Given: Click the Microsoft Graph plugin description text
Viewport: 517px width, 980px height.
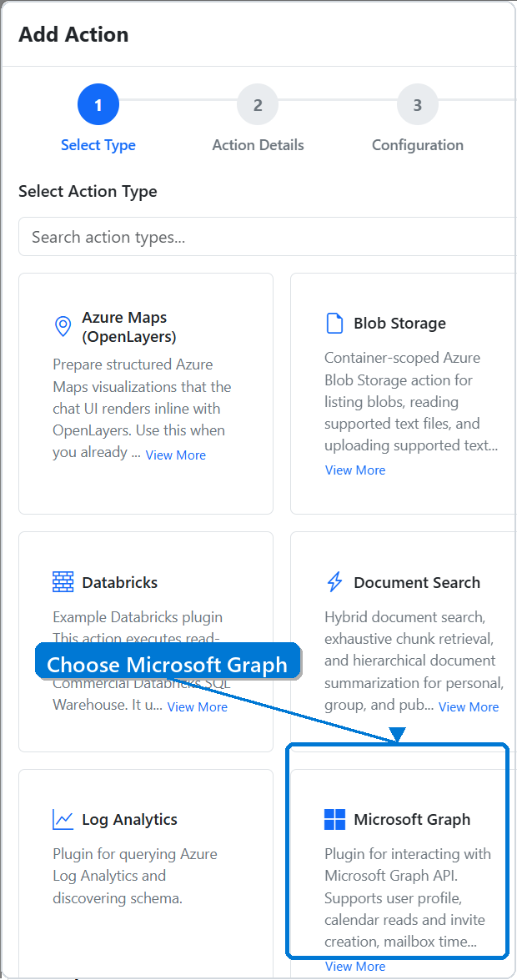Looking at the screenshot, I should (x=408, y=898).
